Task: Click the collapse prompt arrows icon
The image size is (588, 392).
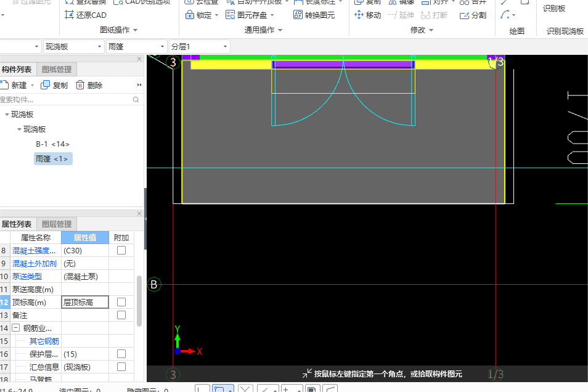Action: tap(307, 374)
